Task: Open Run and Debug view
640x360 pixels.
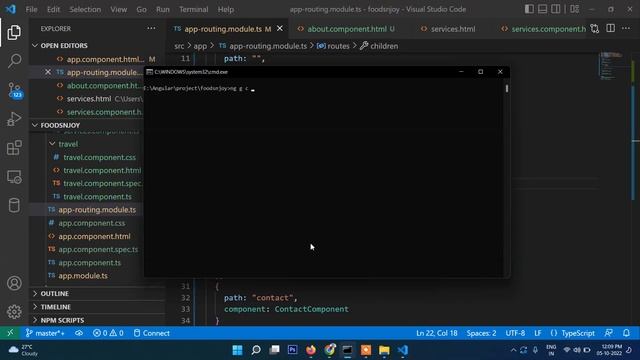Action: (14, 119)
